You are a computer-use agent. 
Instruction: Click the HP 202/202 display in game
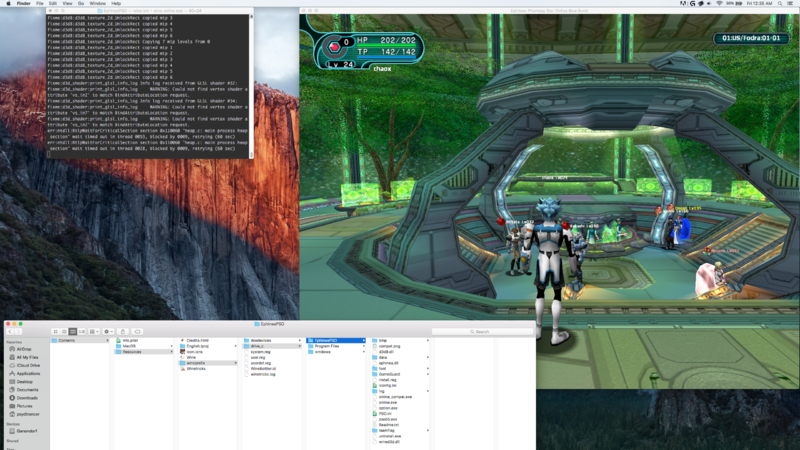pyautogui.click(x=386, y=40)
